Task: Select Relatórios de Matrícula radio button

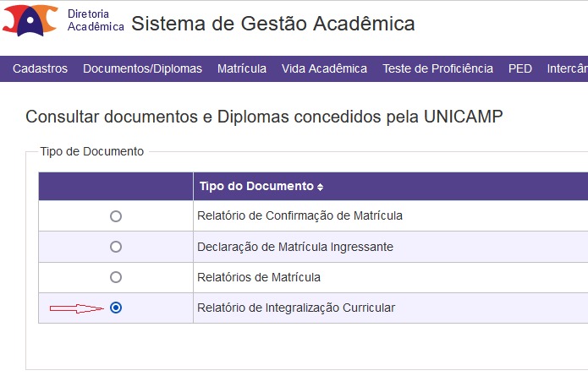Action: 116,277
